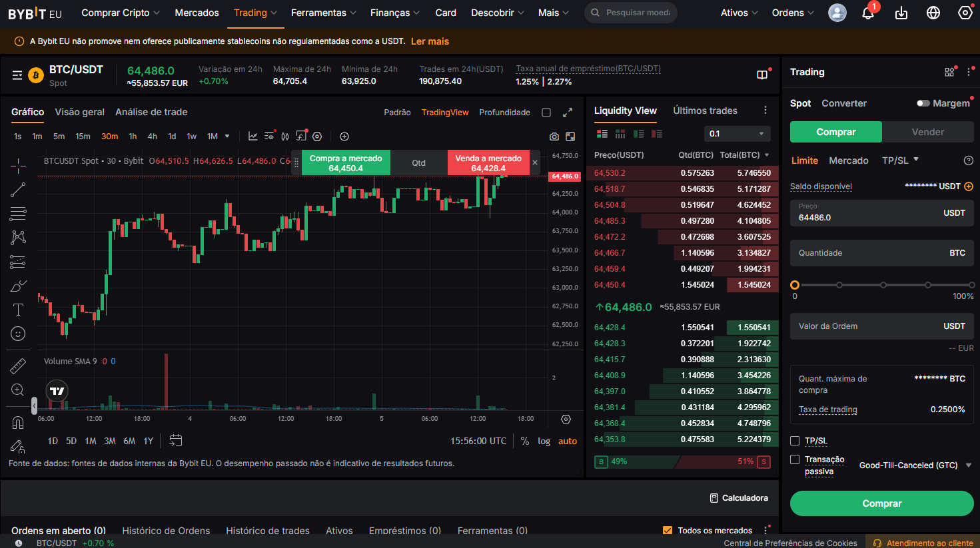Open the Análise de trade tab

(x=151, y=112)
